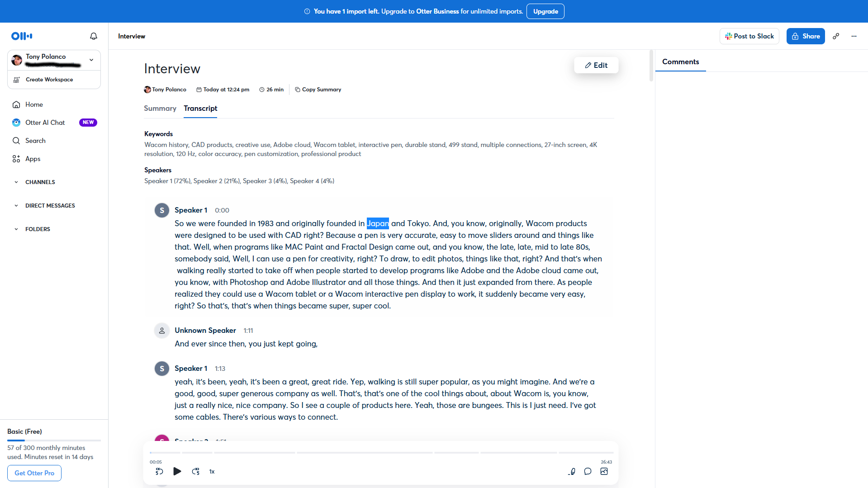Screen dimensions: 868x488
Task: Rewind audio using the skip-back icon
Action: tap(159, 471)
